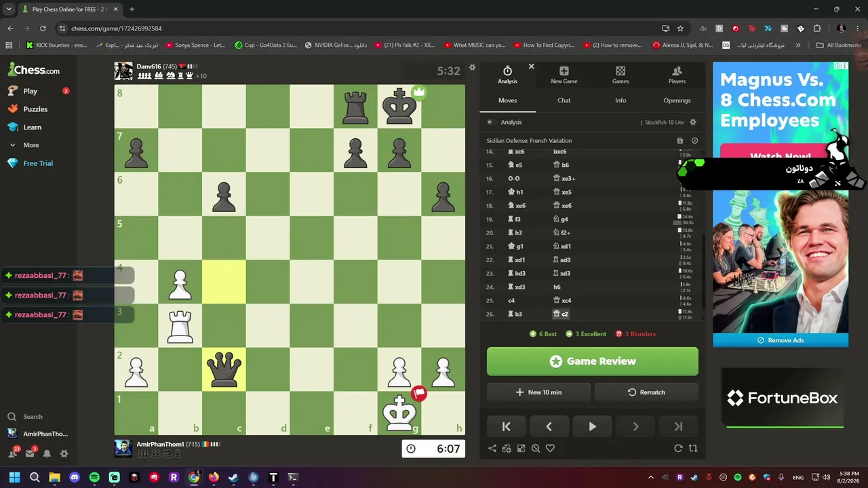
Task: Open board settings gear beside the board
Action: tap(473, 68)
